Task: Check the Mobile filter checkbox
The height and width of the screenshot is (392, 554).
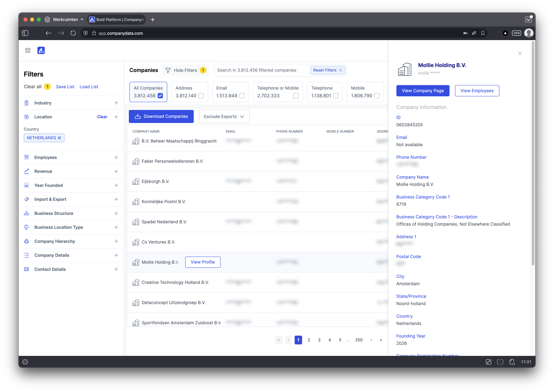Action: tap(377, 96)
